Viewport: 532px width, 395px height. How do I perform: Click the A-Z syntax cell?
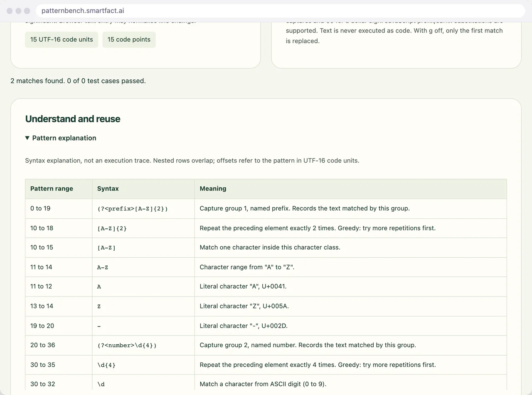(x=143, y=267)
